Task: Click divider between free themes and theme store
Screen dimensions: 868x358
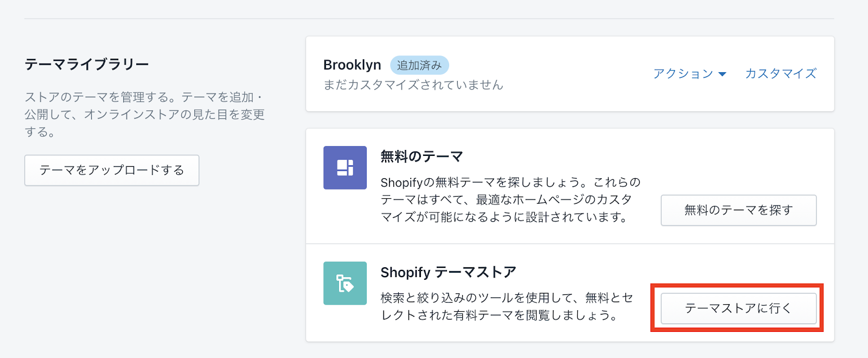Action: coord(570,244)
